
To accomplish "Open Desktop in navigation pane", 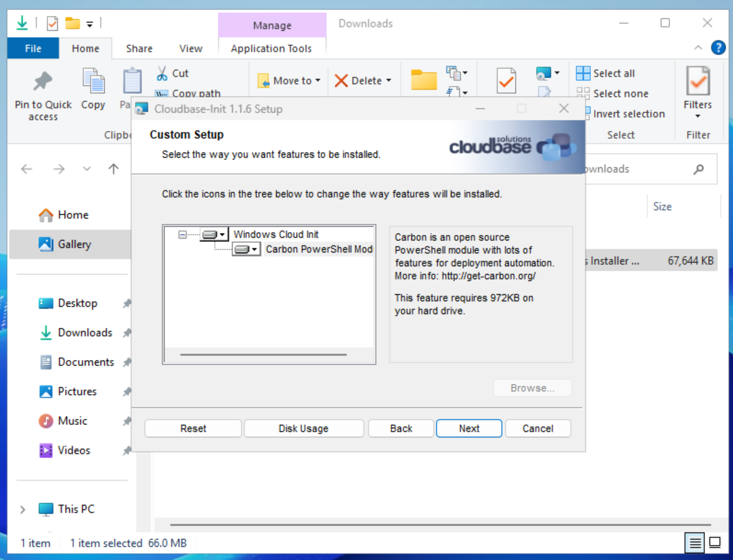I will 68,303.
